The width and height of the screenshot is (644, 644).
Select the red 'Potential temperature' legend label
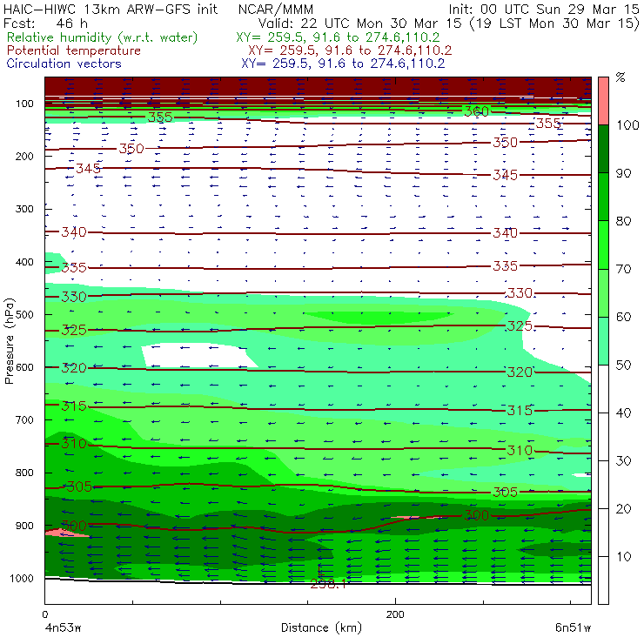73,50
